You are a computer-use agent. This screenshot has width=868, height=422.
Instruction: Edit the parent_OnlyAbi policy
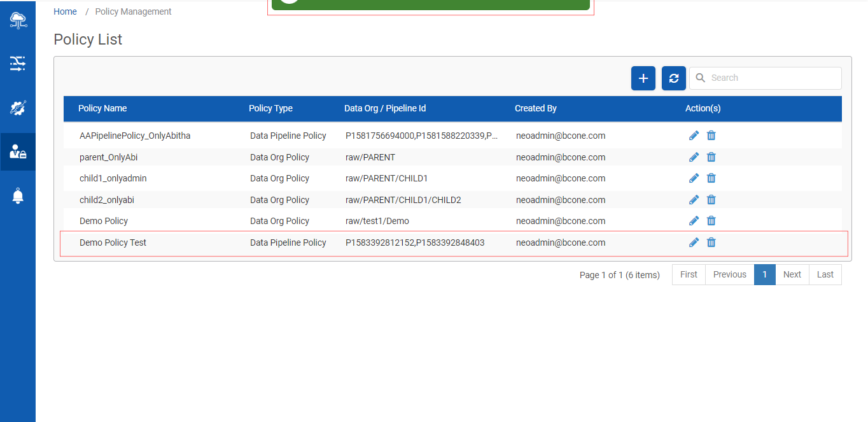click(694, 157)
